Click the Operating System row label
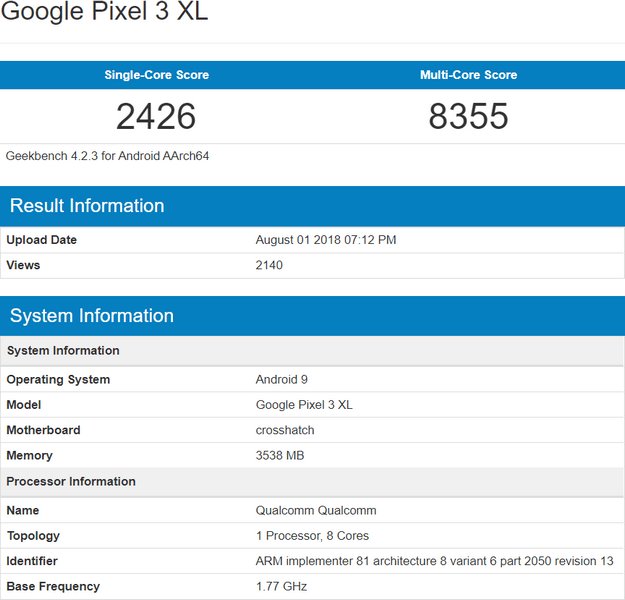This screenshot has width=625, height=600. click(58, 380)
